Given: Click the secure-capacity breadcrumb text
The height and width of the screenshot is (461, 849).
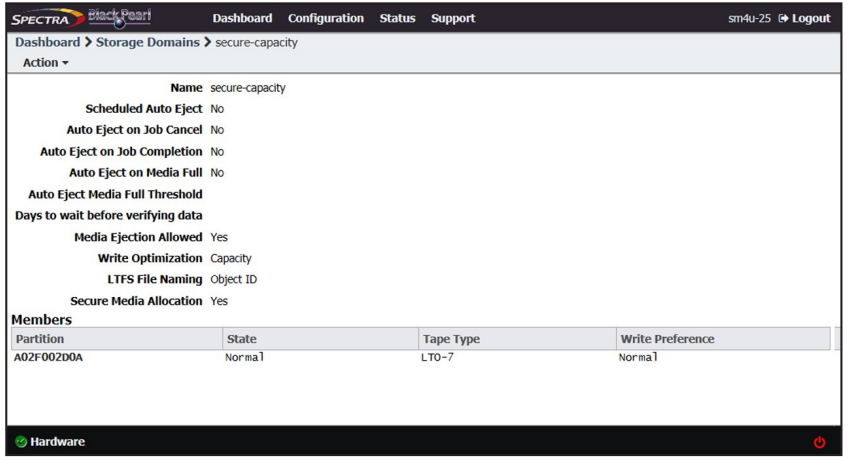Looking at the screenshot, I should 256,43.
